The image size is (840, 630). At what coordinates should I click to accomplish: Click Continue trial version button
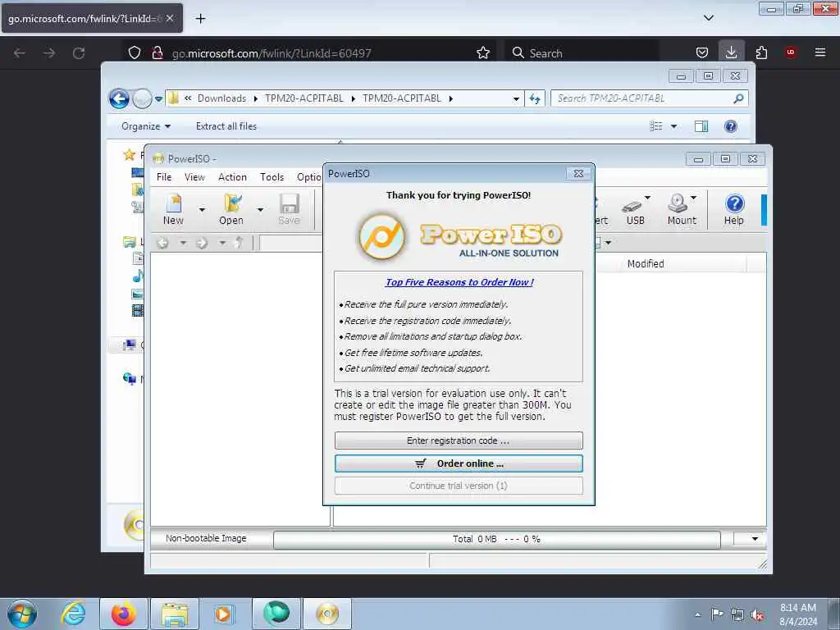click(459, 486)
